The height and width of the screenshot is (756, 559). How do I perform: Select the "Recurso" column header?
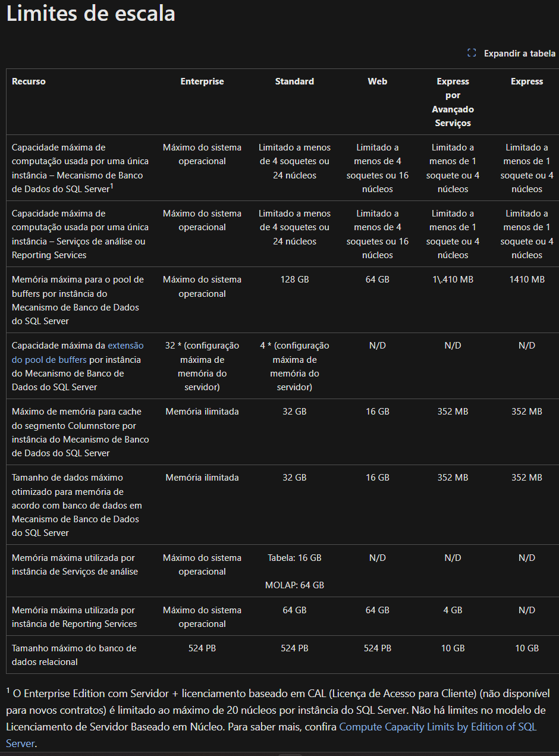(29, 81)
